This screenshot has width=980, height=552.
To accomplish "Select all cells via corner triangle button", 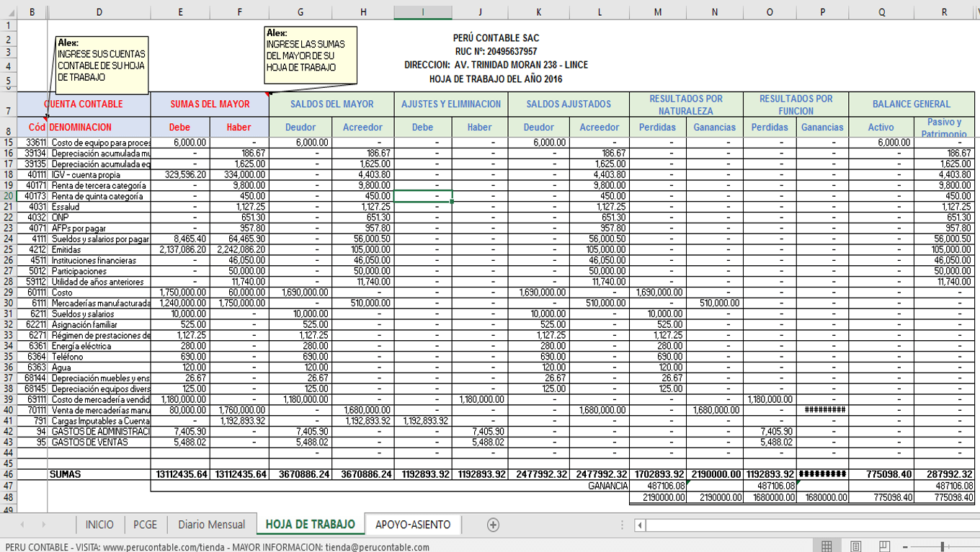I will point(11,12).
